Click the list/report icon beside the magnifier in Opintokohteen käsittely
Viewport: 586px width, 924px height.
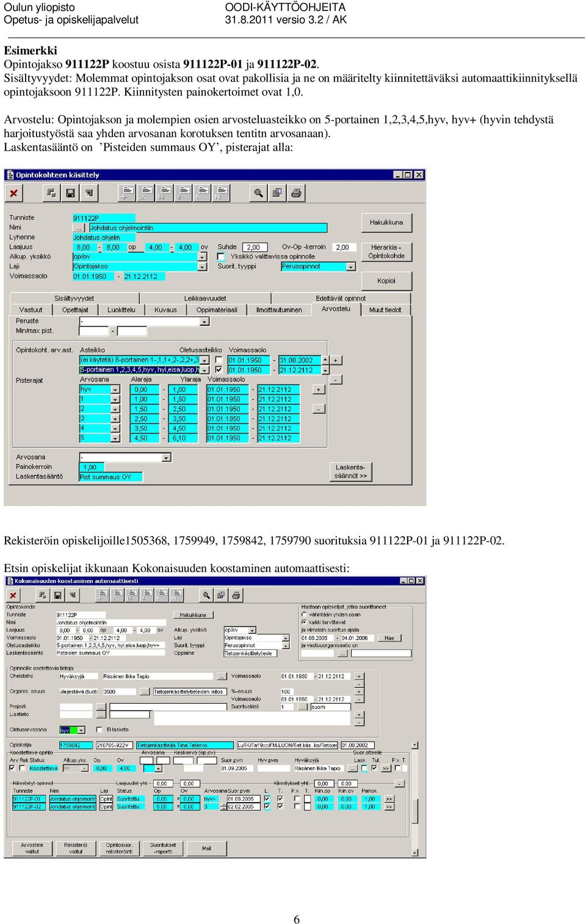point(277,193)
